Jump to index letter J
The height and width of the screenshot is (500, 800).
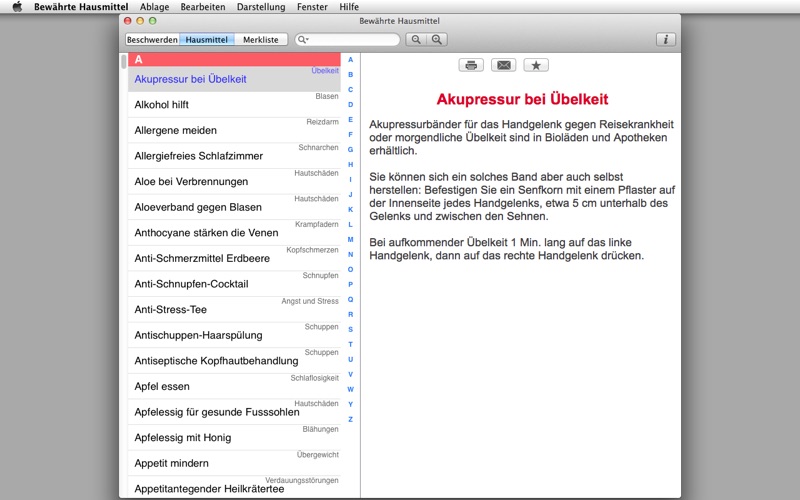tap(351, 194)
